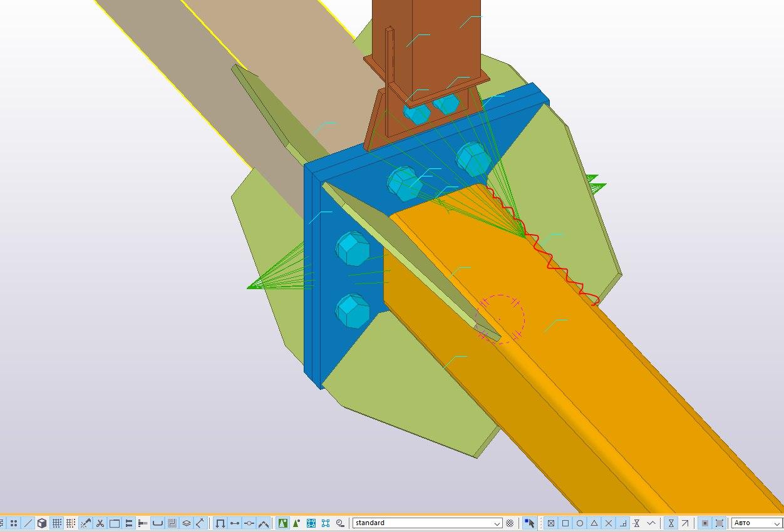Image resolution: width=784 pixels, height=532 pixels.
Task: Activate the selection arrow tool
Action: pos(530,523)
